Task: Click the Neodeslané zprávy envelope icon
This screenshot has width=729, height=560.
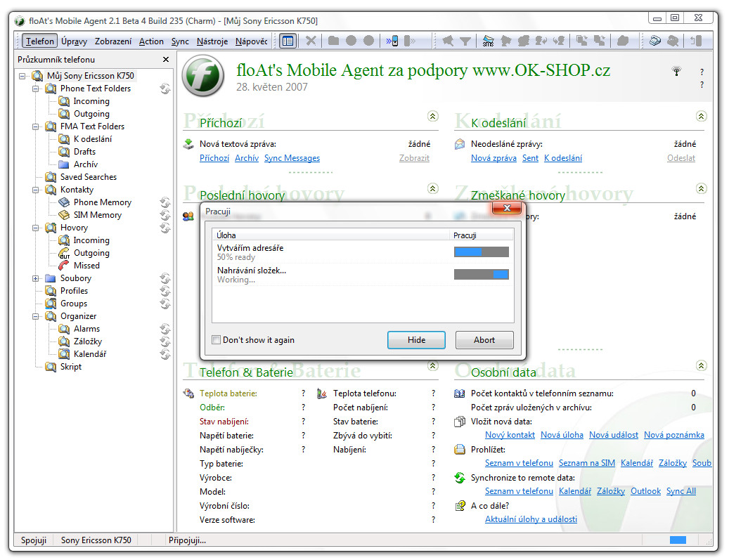Action: (460, 144)
